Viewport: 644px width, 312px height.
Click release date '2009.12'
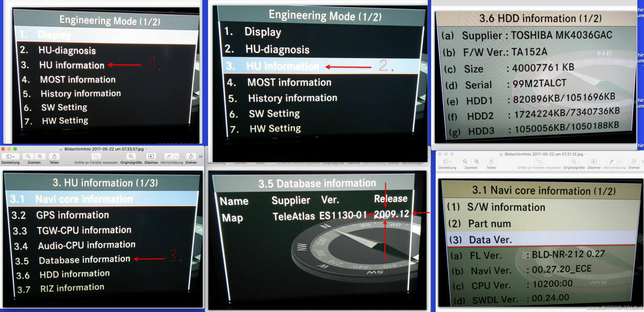pos(392,214)
